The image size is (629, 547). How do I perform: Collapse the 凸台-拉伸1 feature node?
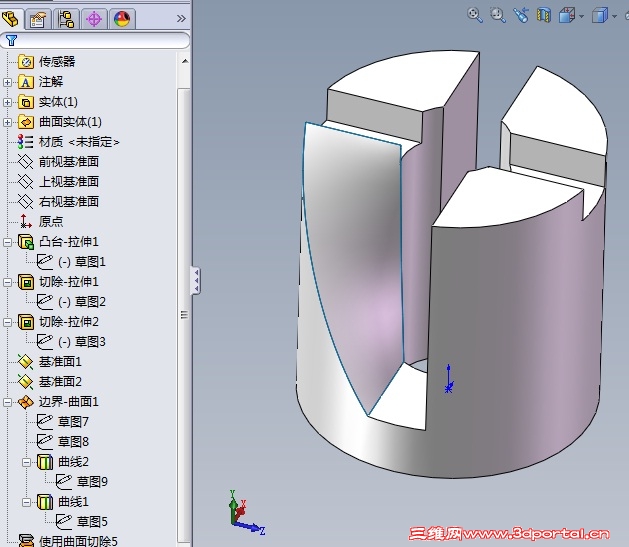7,242
